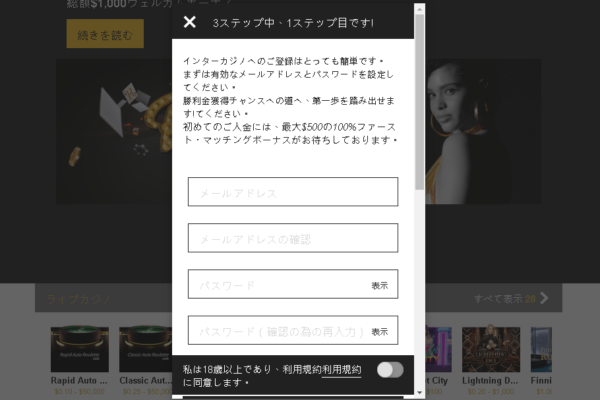
Task: Click the dialog scrollbar up arrow
Action: coord(419,9)
